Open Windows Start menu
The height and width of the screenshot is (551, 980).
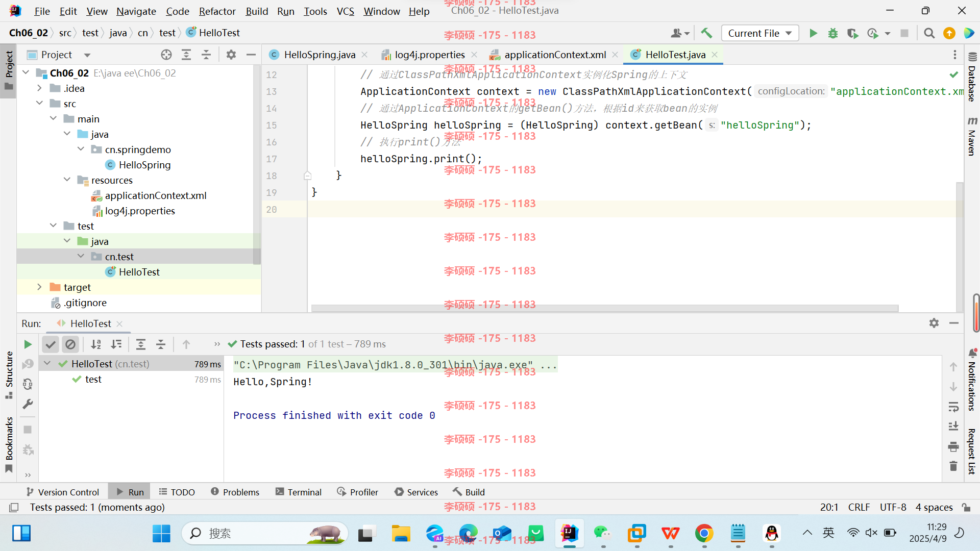coord(161,534)
